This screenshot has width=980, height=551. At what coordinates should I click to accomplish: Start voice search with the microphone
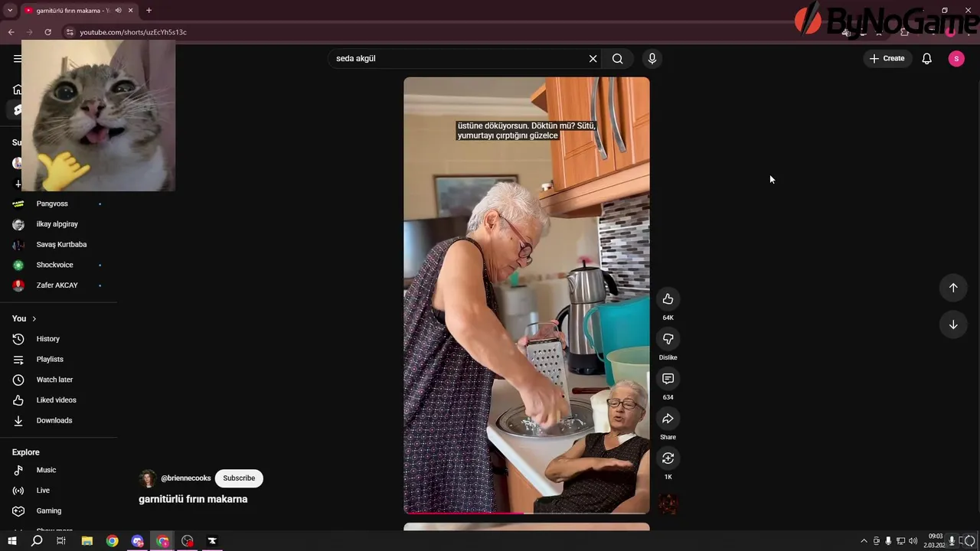coord(652,58)
